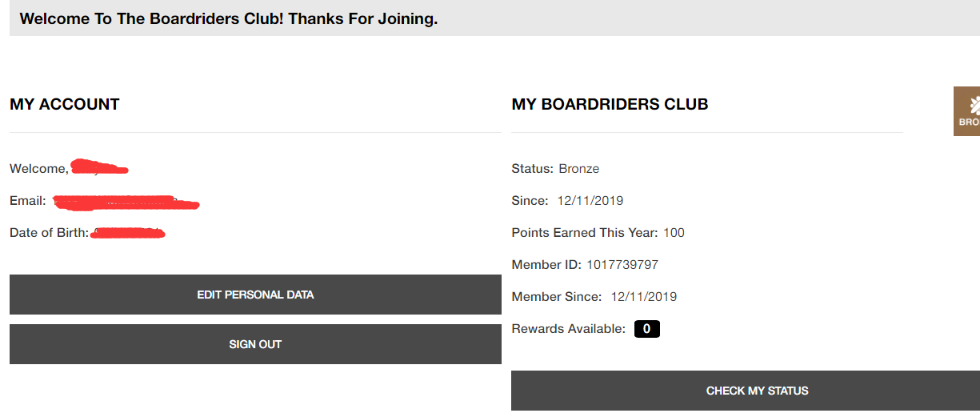The image size is (980, 417).
Task: Click the SIGN OUT button
Action: point(255,344)
